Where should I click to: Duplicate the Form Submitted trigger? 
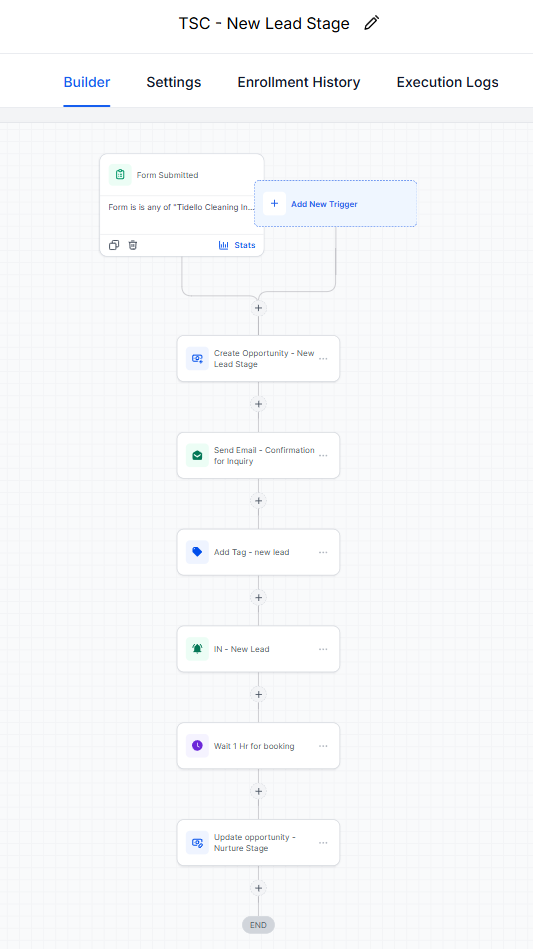[114, 245]
